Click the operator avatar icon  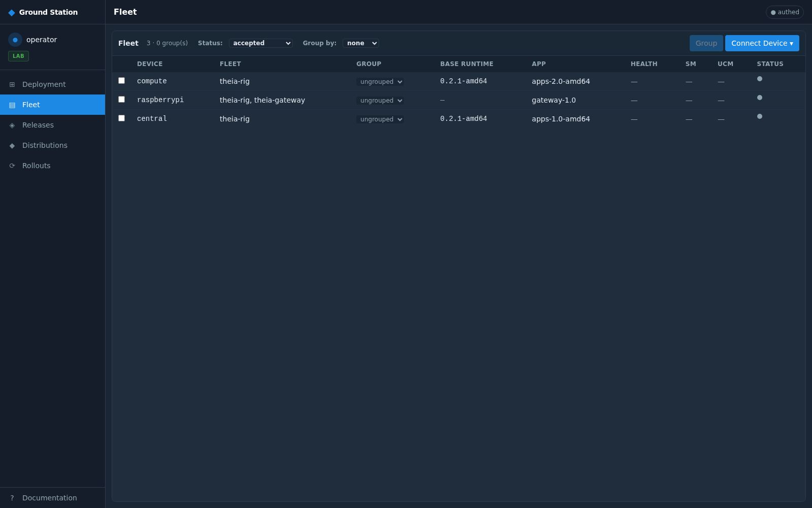pyautogui.click(x=15, y=40)
